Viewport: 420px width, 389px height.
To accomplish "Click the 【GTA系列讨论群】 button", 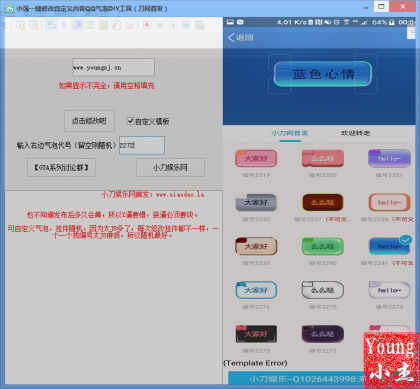I will pos(61,167).
